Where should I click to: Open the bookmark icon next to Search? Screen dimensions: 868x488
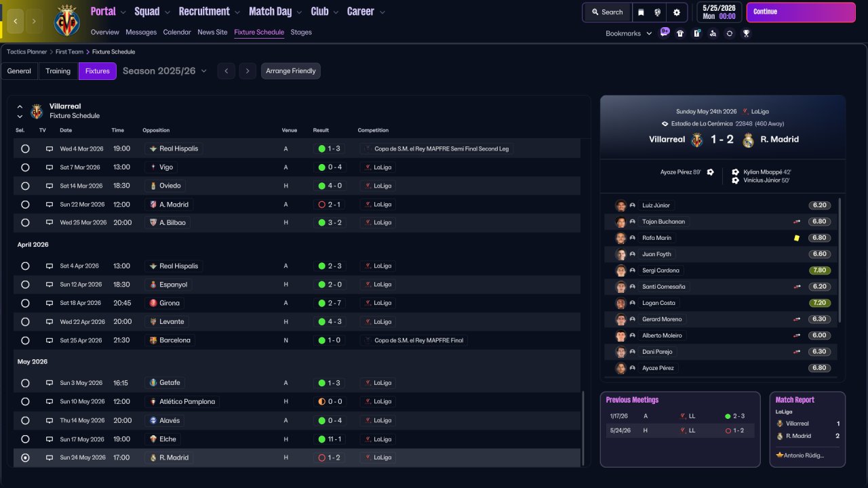click(x=641, y=12)
